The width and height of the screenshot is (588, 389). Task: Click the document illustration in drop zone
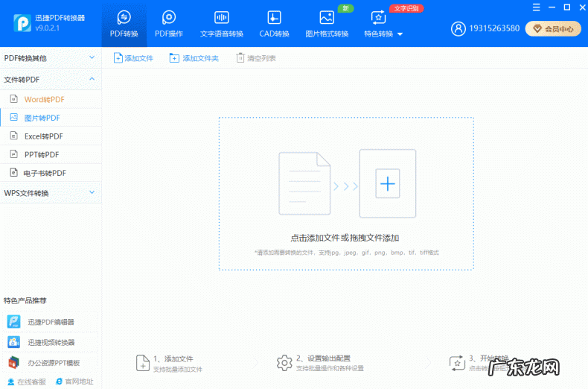[x=304, y=183]
